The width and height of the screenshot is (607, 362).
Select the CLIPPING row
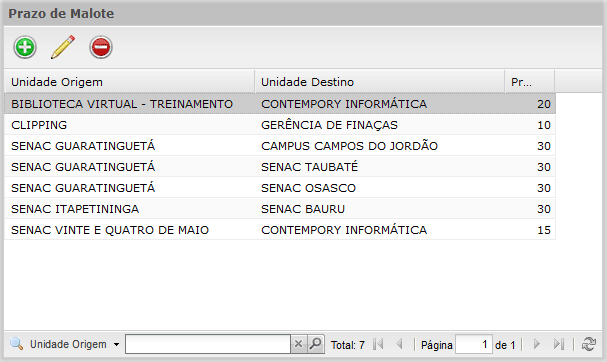point(280,125)
